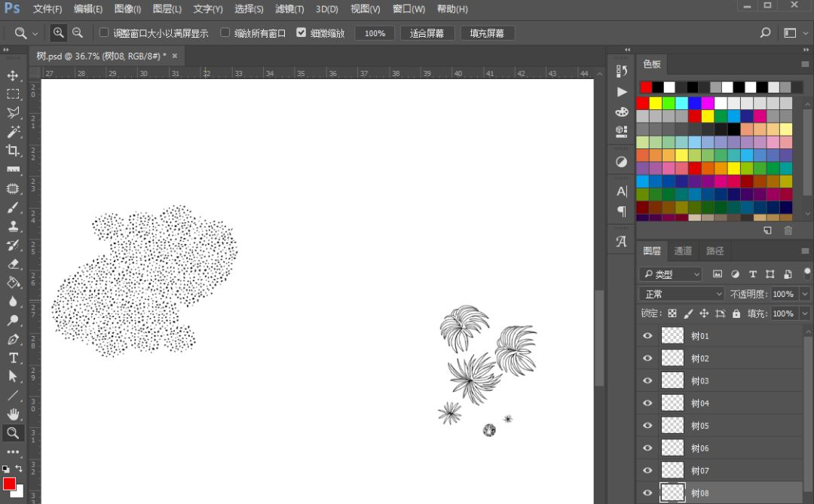This screenshot has height=504, width=814.
Task: Select the Zoom tool in toolbox
Action: point(13,433)
